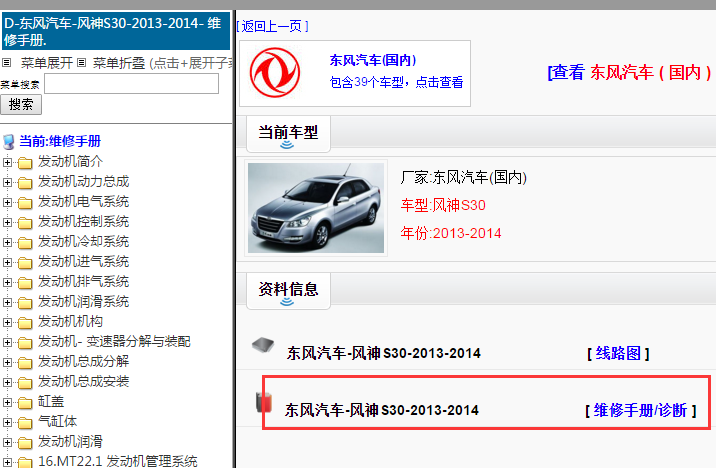Select 16.MT22.1 发动机管理系统 tree item
The width and height of the screenshot is (716, 468).
pos(118,461)
